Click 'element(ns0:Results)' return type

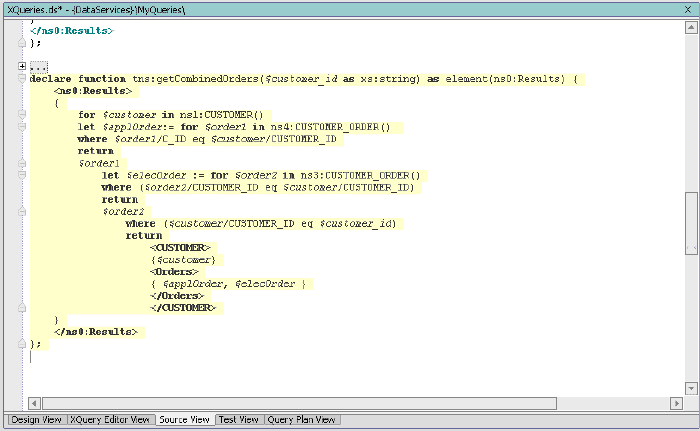[505, 79]
